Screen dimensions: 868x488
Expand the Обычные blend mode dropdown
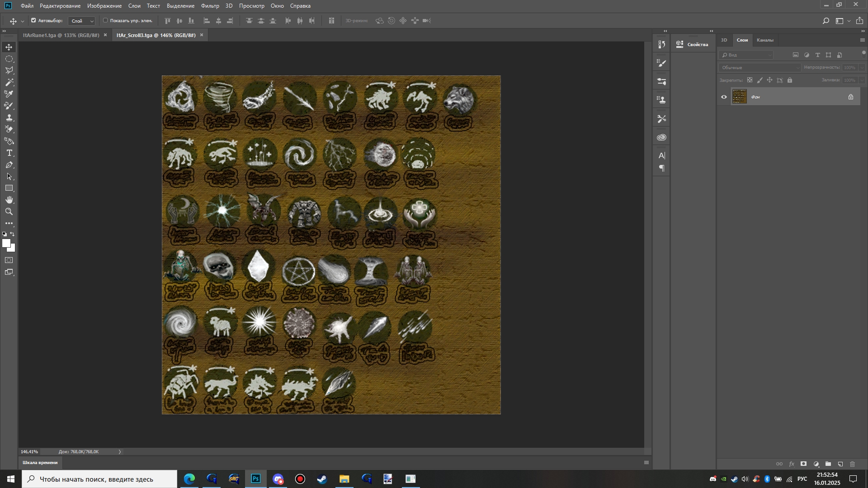click(x=759, y=68)
